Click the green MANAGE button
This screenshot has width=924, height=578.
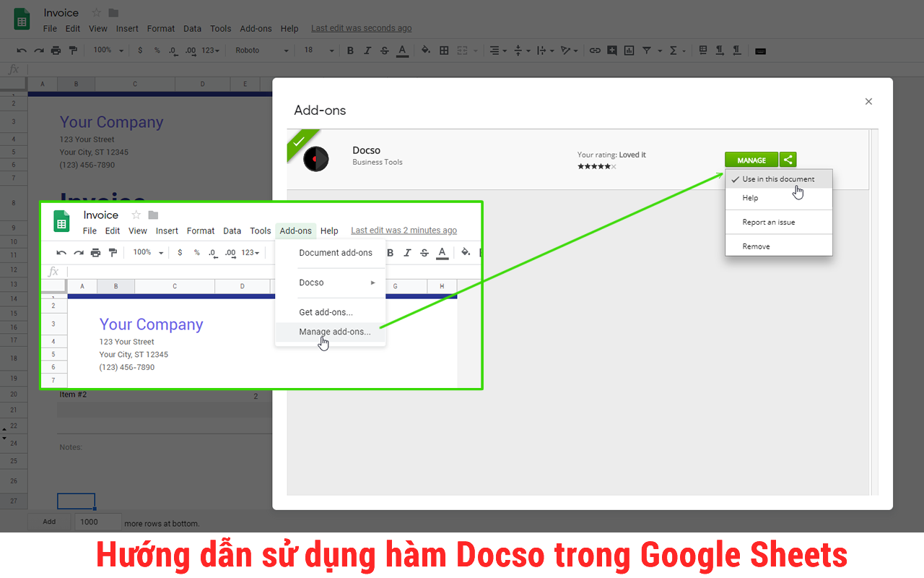pos(751,160)
